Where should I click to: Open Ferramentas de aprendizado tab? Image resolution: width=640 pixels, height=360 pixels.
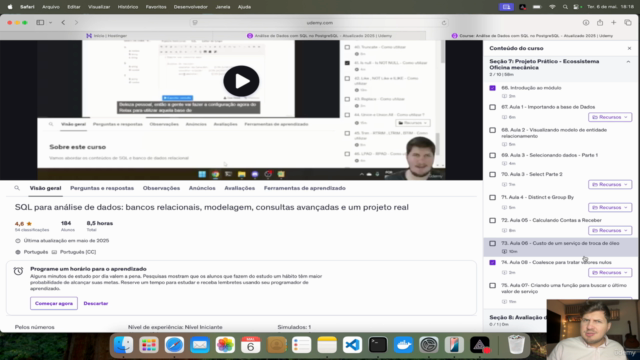tap(304, 188)
